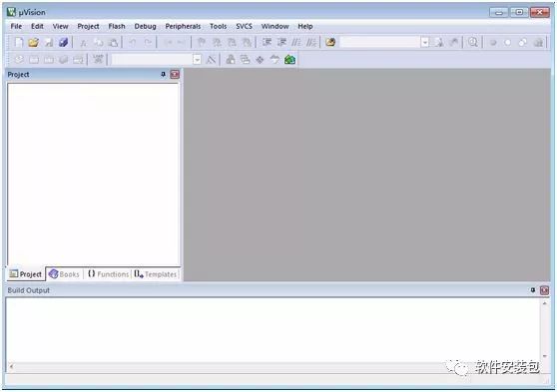
Task: Pin the Build Output panel with pushpin
Action: tap(533, 290)
